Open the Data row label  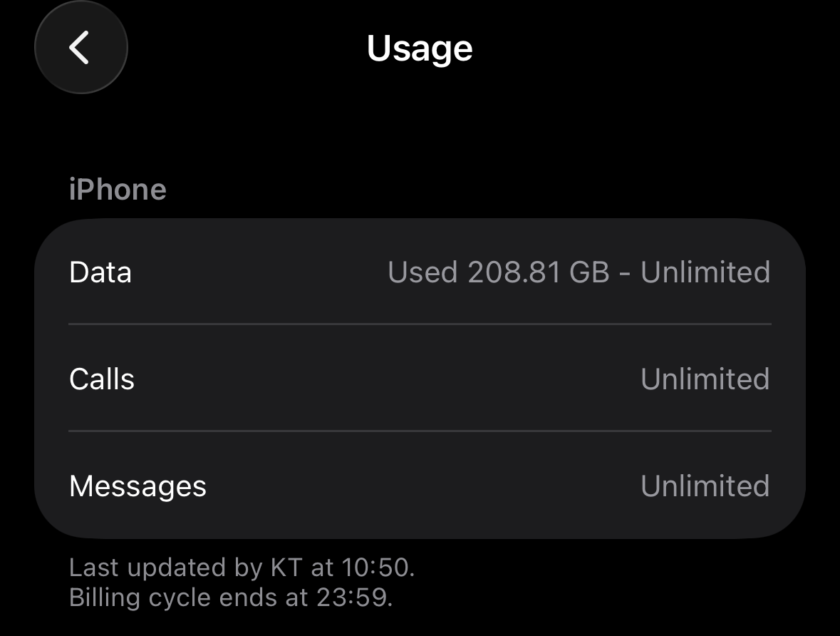[100, 272]
